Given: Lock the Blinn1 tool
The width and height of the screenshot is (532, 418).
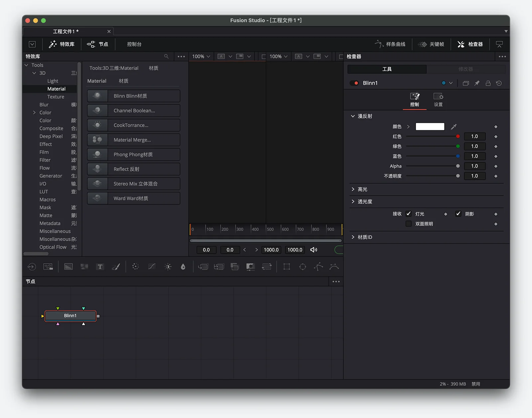Looking at the screenshot, I should [488, 83].
